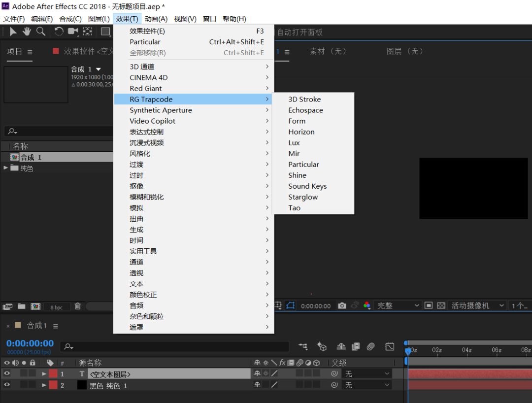
Task: Expand layer 2 黑色 纯色 1 properties triangle
Action: pyautogui.click(x=44, y=385)
